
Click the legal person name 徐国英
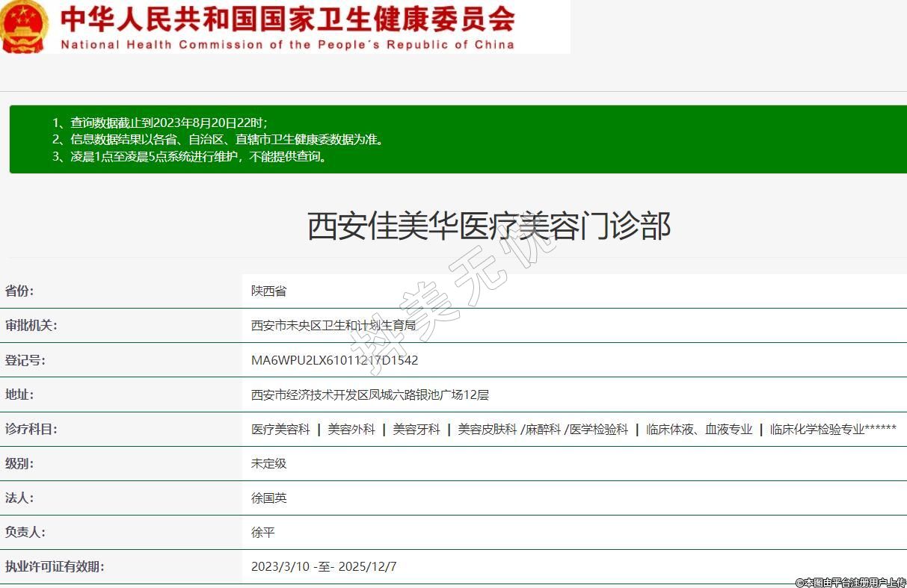click(268, 498)
